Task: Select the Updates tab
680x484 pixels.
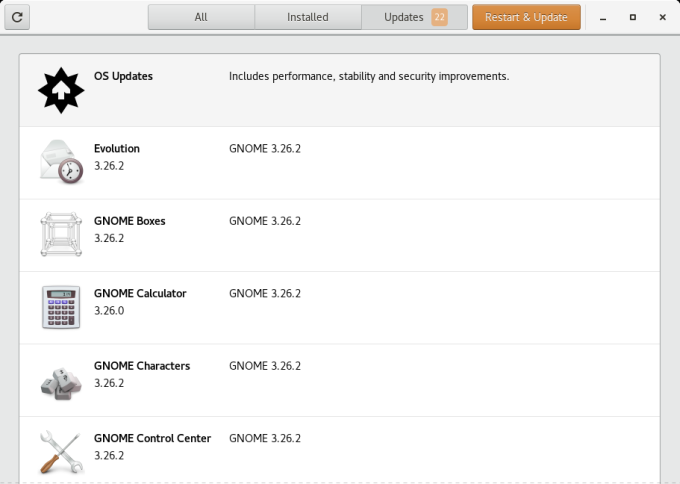Action: (404, 17)
